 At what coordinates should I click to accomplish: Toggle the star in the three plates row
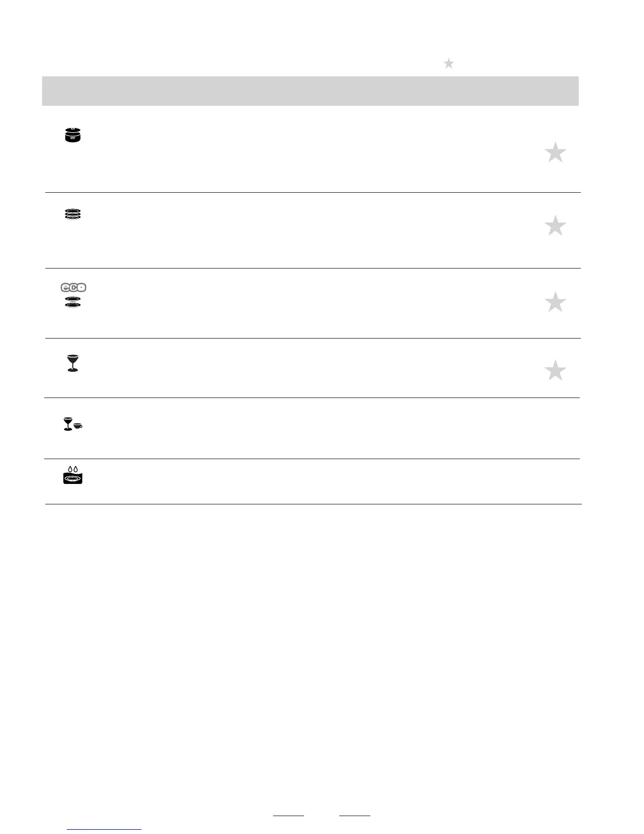(x=555, y=226)
